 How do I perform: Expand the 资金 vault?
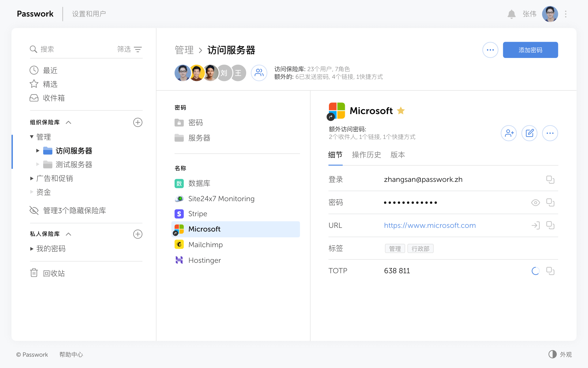[32, 192]
